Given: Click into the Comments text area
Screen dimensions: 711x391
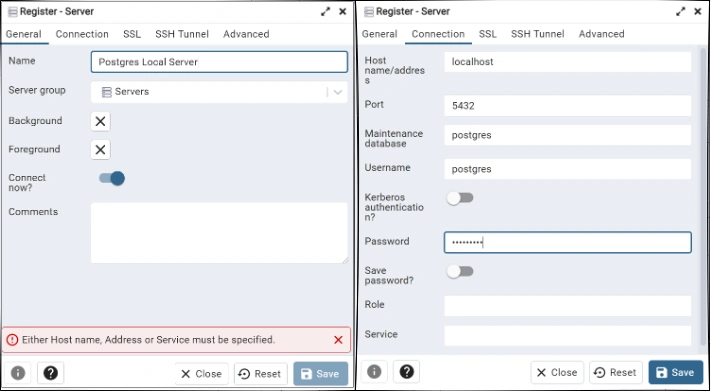Looking at the screenshot, I should tap(219, 233).
